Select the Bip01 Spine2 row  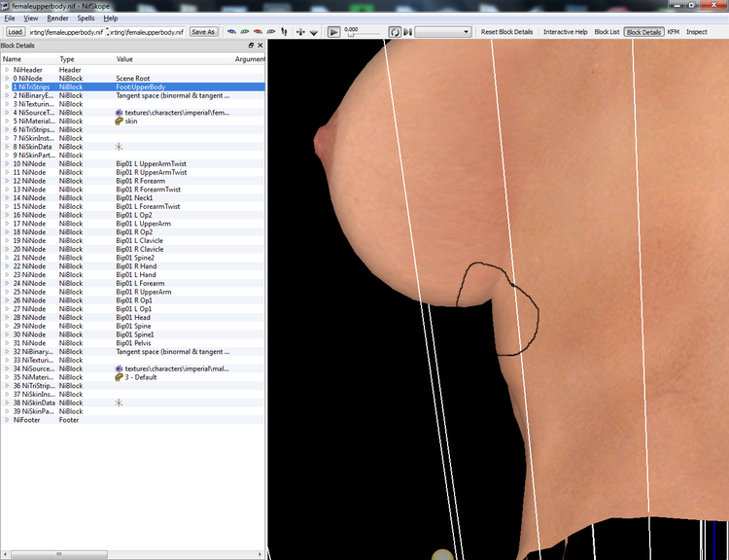pyautogui.click(x=133, y=258)
